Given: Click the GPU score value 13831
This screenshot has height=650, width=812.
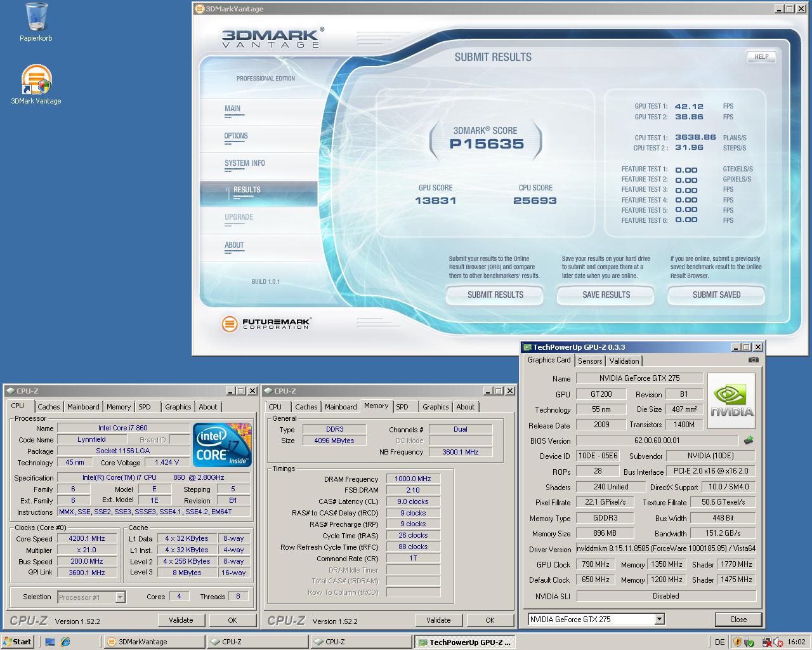Looking at the screenshot, I should tap(435, 201).
